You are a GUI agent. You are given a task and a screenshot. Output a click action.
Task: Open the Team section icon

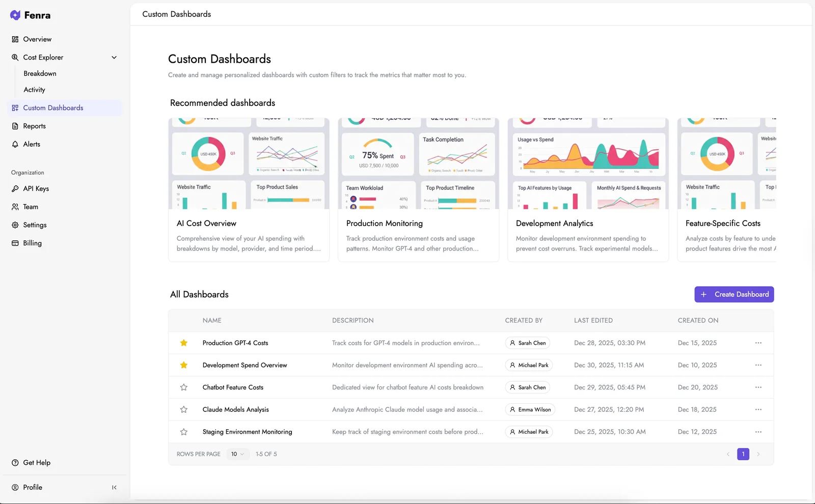click(x=16, y=207)
